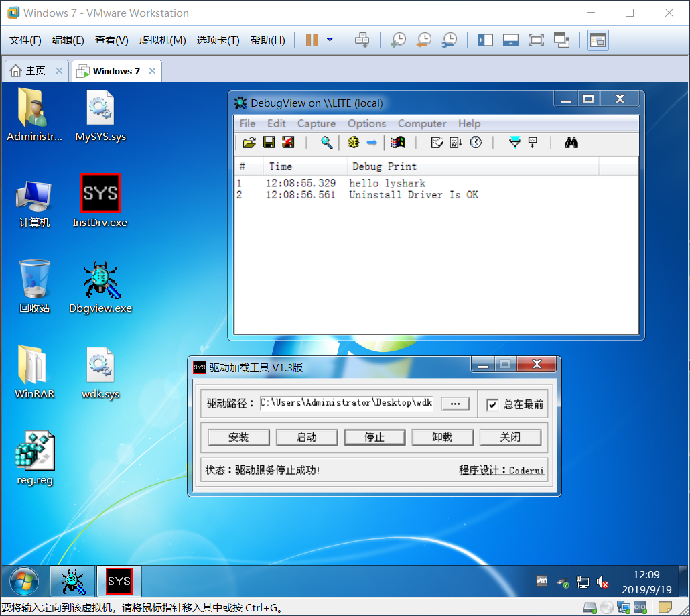This screenshot has height=616, width=690.
Task: Select the InstDrv.exe desktop icon
Action: point(100,201)
